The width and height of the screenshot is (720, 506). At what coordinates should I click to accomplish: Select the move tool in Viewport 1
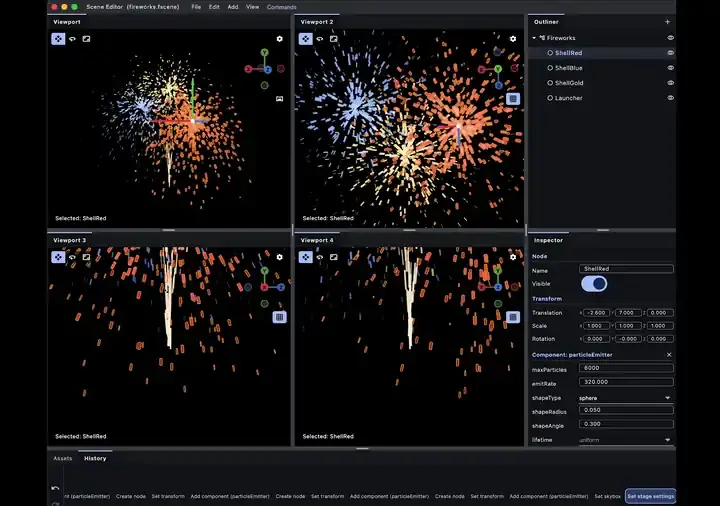pos(58,39)
